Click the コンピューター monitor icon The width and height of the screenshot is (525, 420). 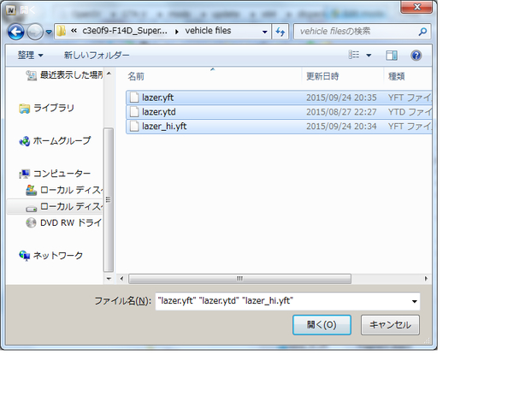pyautogui.click(x=25, y=174)
